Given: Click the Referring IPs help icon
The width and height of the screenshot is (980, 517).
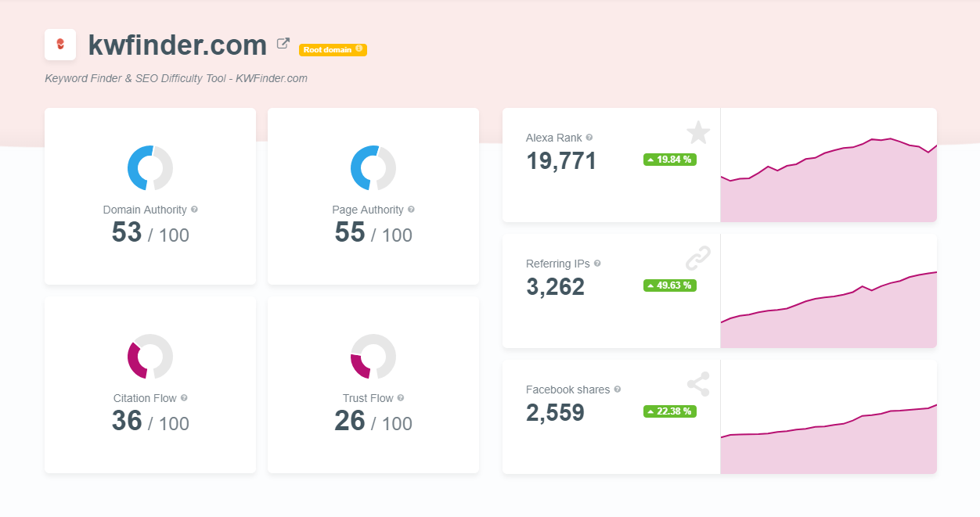Looking at the screenshot, I should (x=597, y=264).
